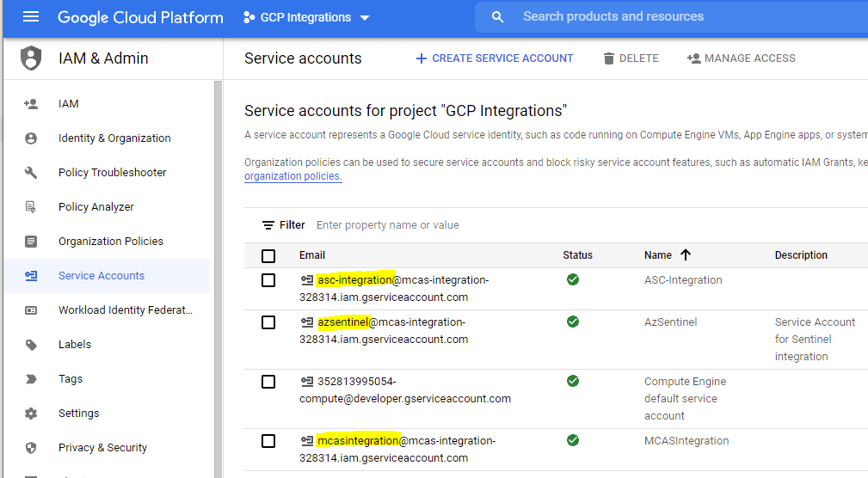Click the IAM & Admin shield icon

tap(31, 58)
